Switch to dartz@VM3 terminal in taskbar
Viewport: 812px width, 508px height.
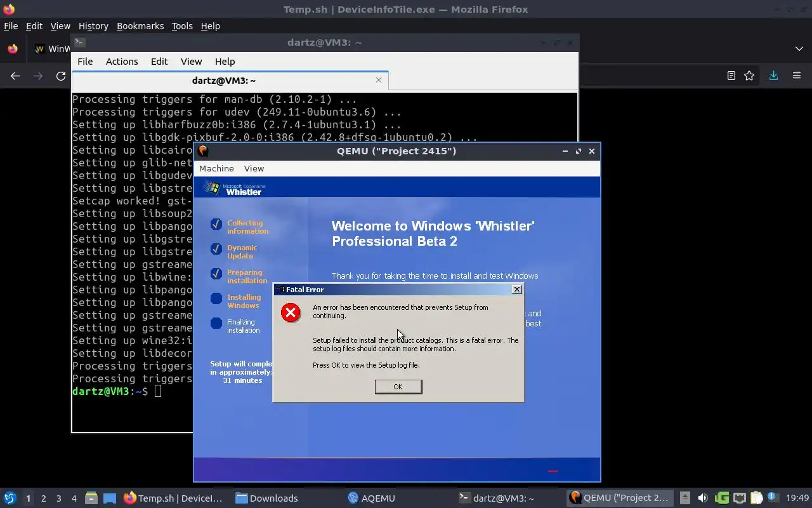[x=496, y=498]
